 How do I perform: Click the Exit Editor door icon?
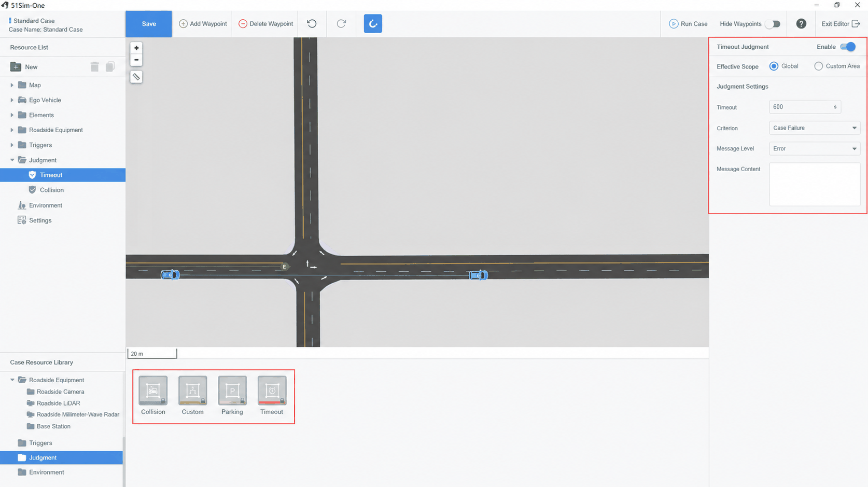click(856, 24)
